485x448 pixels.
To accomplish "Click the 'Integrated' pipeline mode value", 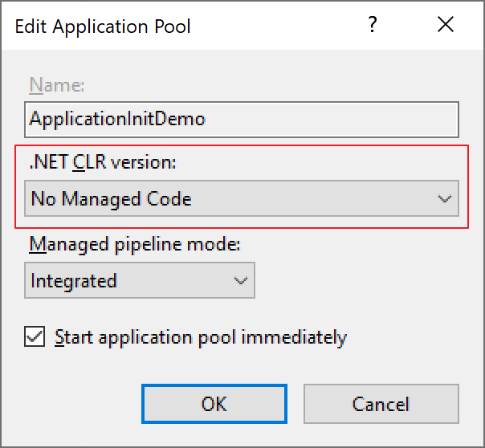I will [74, 281].
